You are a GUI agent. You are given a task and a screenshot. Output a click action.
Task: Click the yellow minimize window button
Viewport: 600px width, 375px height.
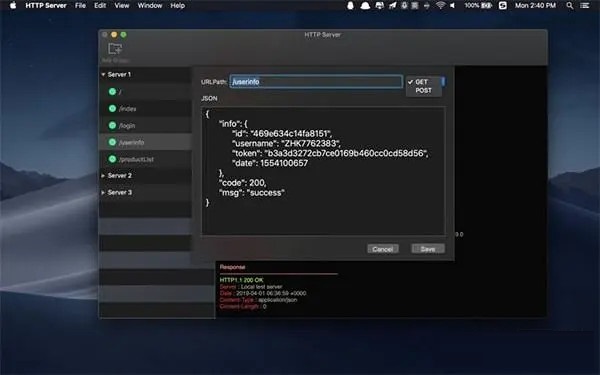114,34
